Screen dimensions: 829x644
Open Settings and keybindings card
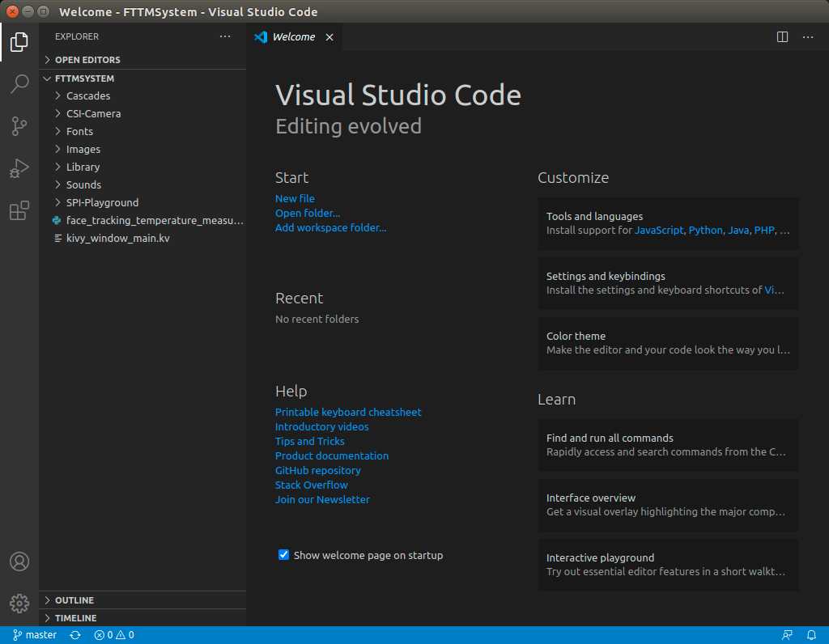[x=668, y=283]
